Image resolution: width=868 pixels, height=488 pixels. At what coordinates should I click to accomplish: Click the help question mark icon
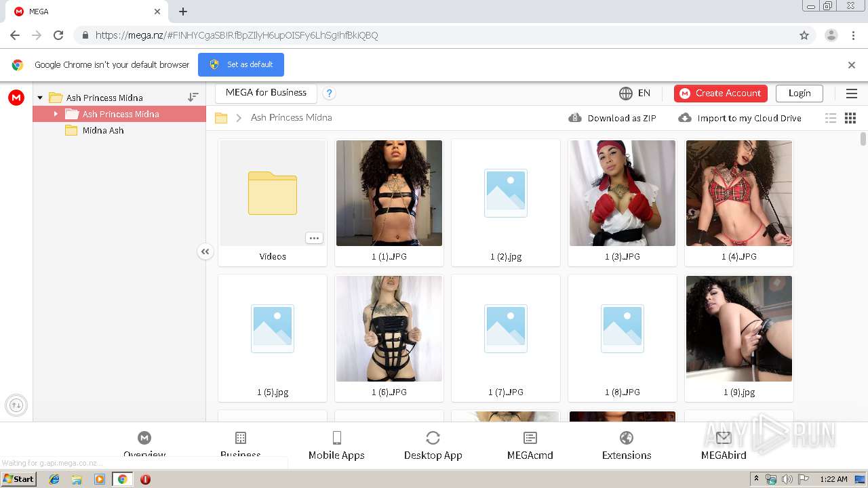[329, 94]
